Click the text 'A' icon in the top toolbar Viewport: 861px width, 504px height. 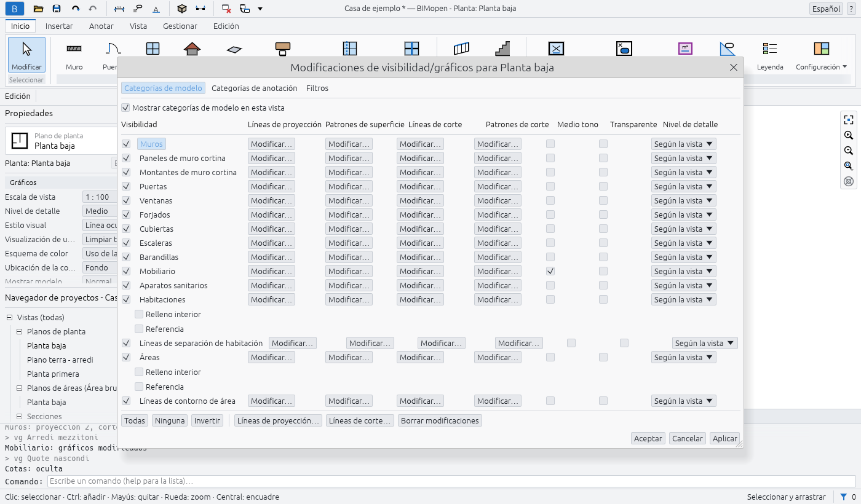156,9
